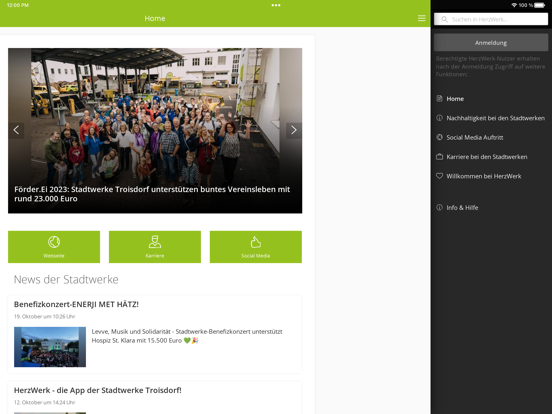Viewport: 552px width, 414px height.
Task: Click the Levve, Musik und Solidarität teaser text
Action: tap(187, 336)
